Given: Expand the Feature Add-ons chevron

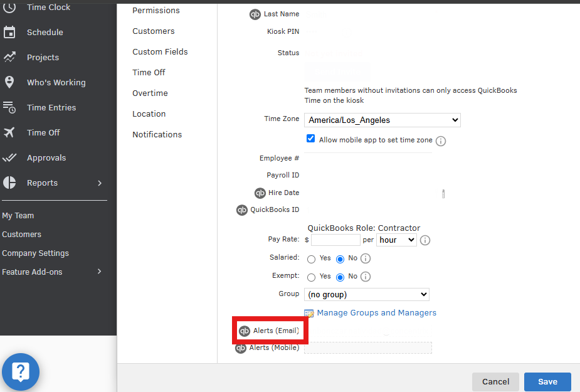Looking at the screenshot, I should tap(99, 272).
